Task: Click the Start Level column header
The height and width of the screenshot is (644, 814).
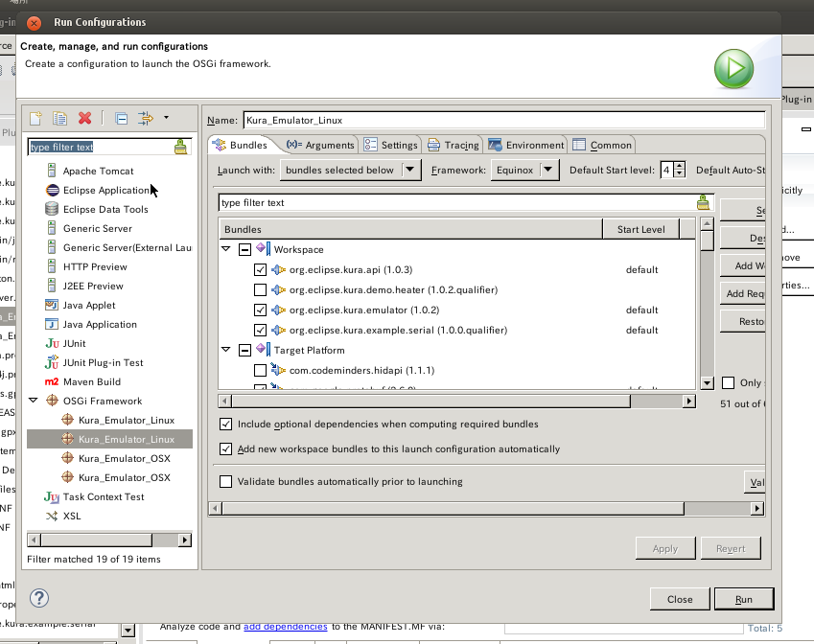Action: tap(641, 229)
